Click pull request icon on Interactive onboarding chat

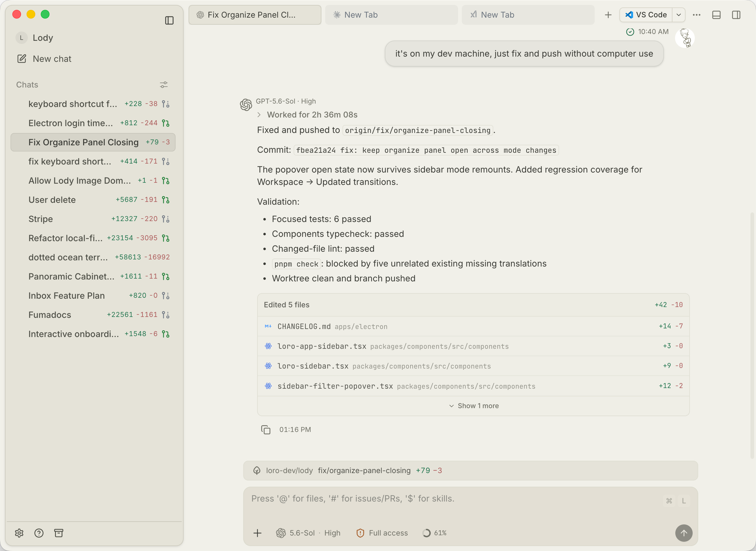pos(166,334)
